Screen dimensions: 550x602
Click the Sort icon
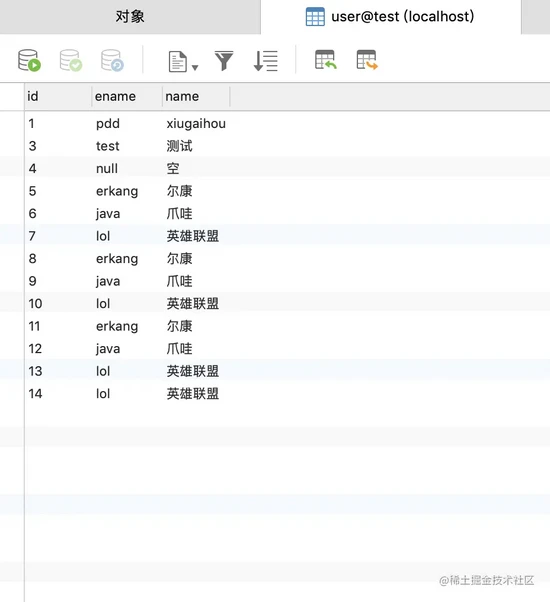pos(266,61)
